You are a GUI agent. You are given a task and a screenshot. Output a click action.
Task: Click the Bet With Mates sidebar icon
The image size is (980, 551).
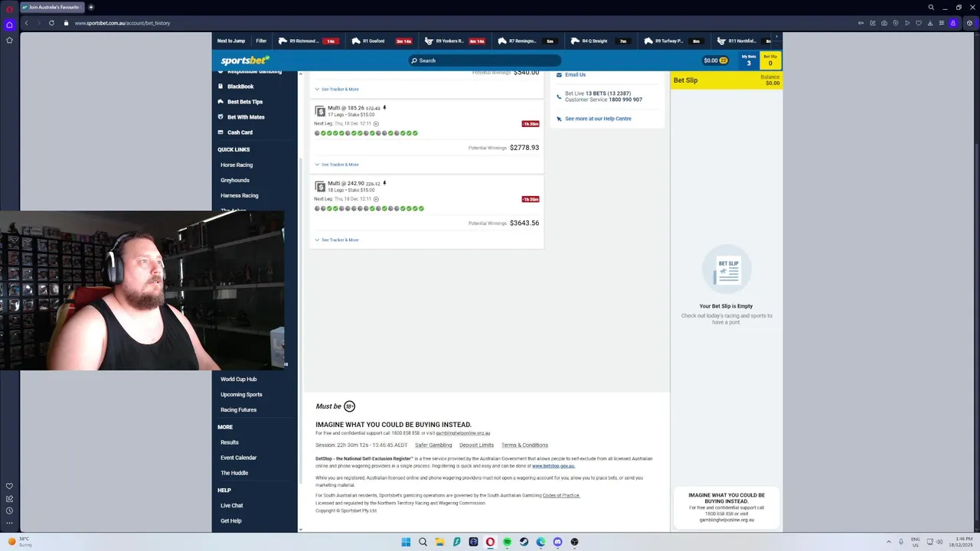[220, 117]
